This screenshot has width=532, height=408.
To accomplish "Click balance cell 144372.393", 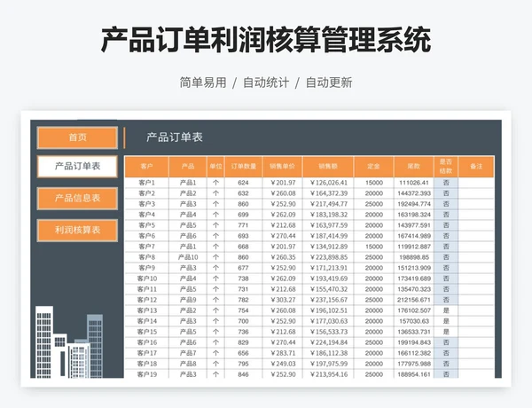I will [414, 193].
